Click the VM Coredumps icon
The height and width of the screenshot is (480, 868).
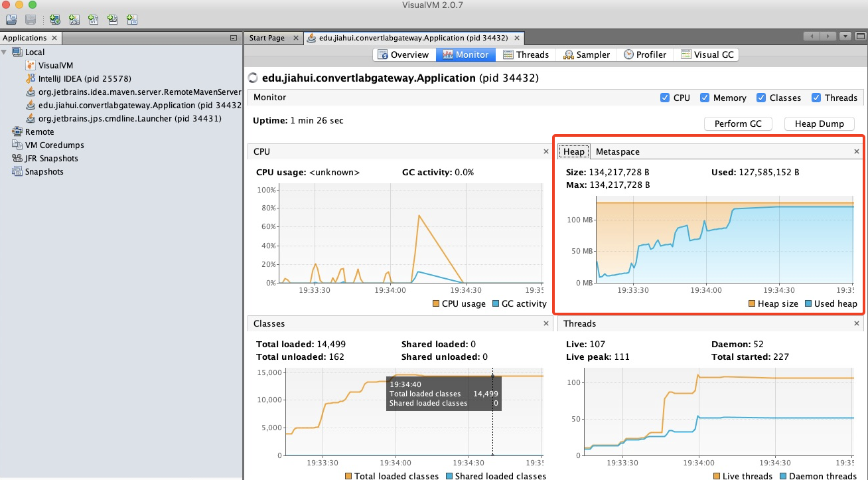point(17,145)
